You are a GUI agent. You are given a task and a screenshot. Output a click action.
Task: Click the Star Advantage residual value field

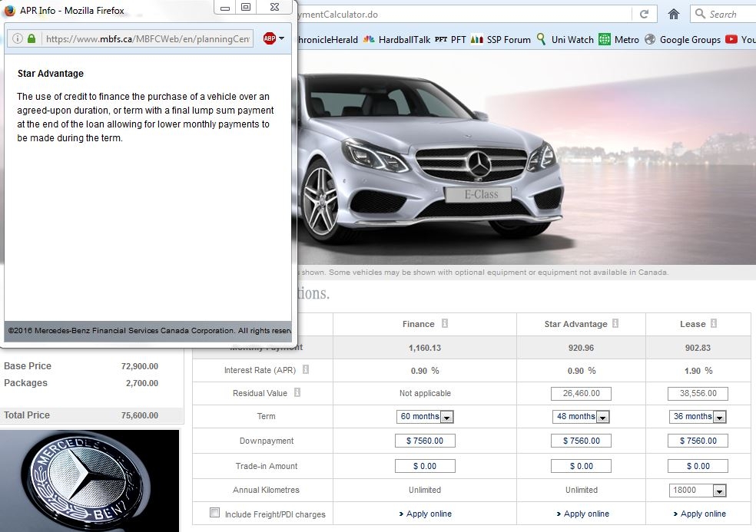(x=581, y=393)
